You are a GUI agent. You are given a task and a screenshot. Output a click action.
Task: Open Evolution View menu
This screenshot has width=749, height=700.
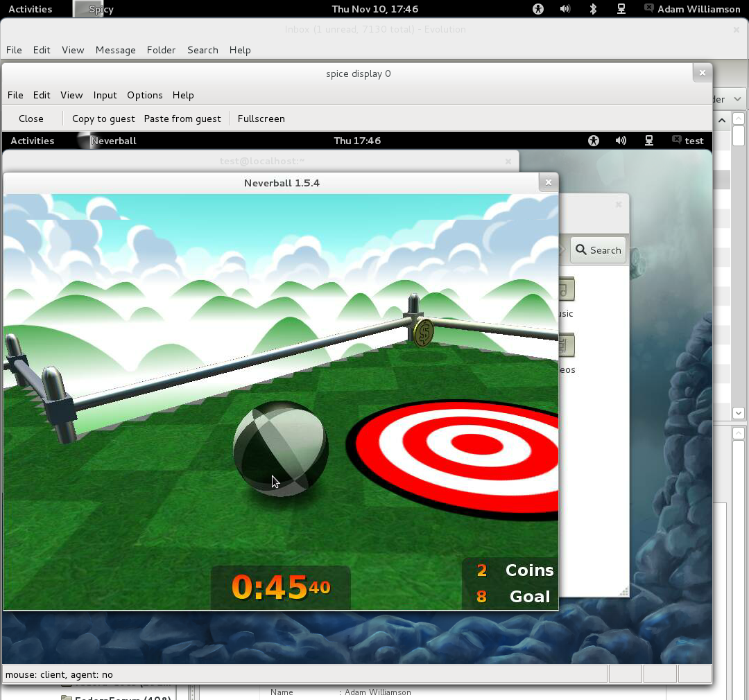tap(73, 50)
